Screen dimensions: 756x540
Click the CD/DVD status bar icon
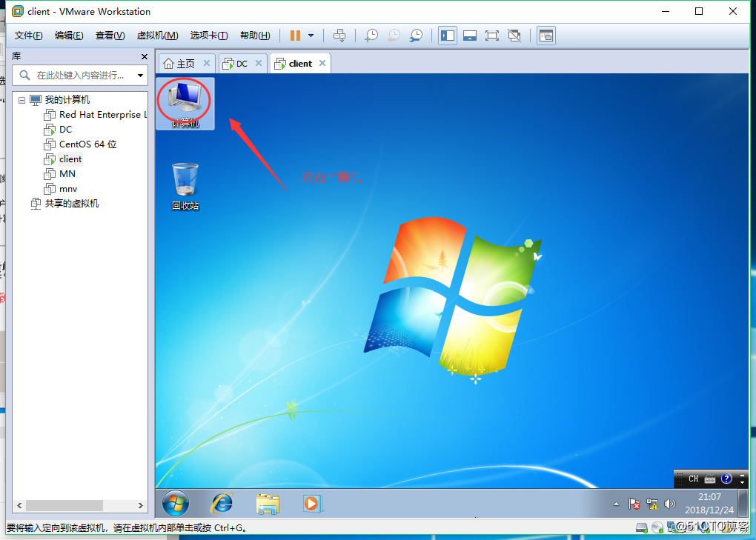(657, 528)
